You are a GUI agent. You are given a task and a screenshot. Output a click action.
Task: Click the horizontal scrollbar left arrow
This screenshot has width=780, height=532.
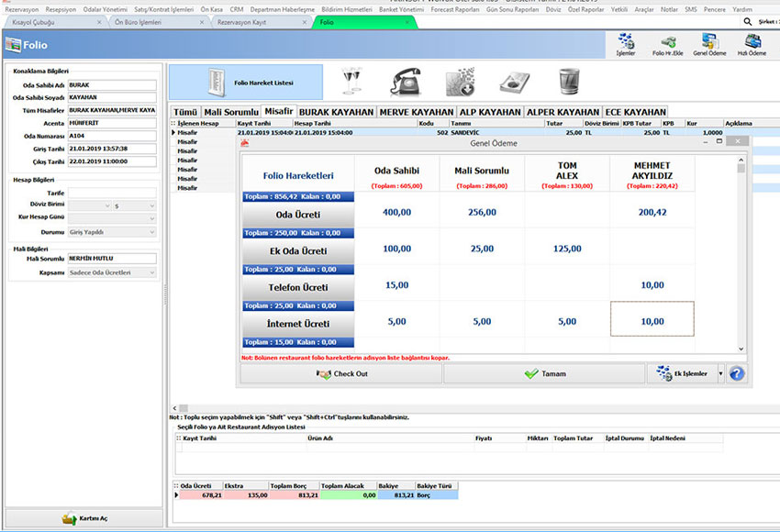tap(174, 407)
